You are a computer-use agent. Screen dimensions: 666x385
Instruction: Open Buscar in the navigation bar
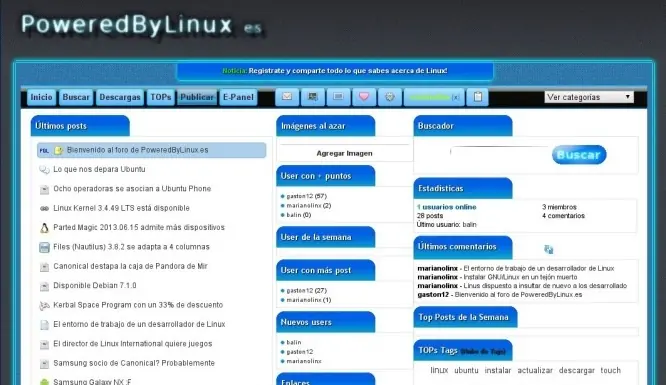pyautogui.click(x=76, y=97)
